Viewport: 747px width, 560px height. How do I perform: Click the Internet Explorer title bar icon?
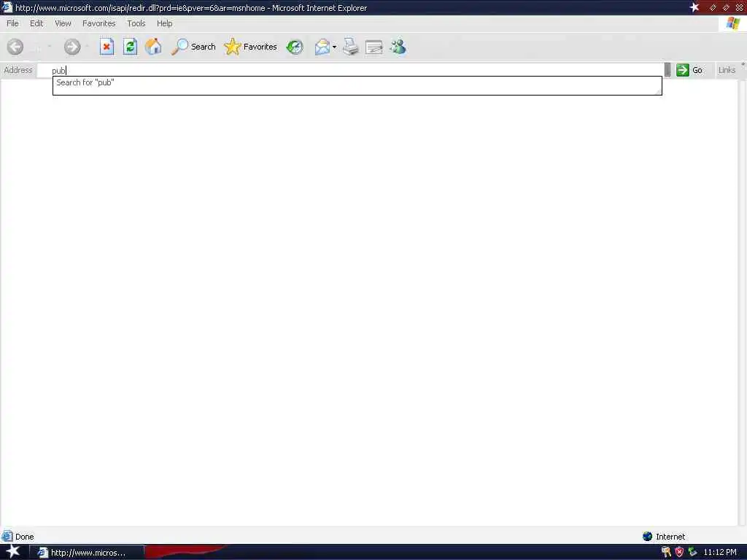pyautogui.click(x=7, y=7)
